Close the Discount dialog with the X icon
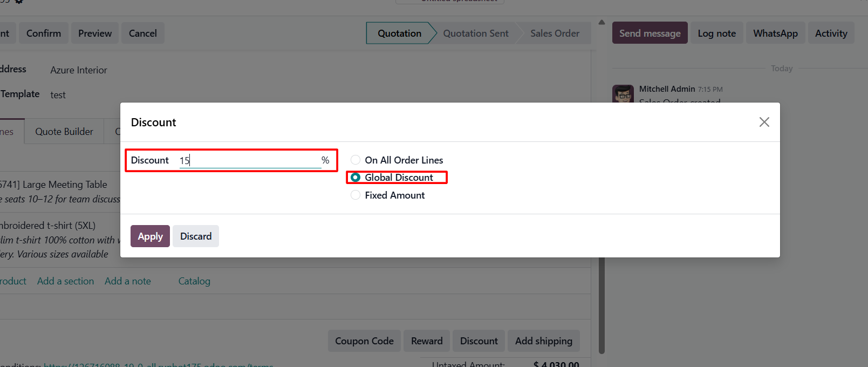 click(764, 122)
